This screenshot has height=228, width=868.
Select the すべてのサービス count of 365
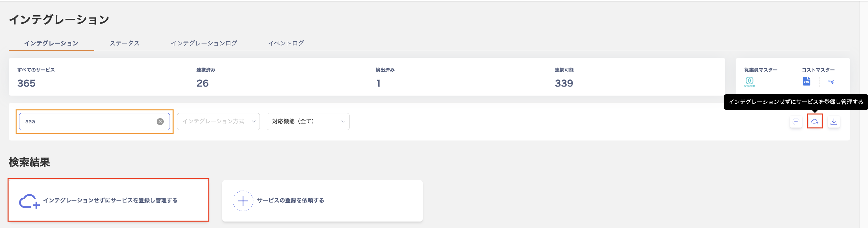[26, 83]
